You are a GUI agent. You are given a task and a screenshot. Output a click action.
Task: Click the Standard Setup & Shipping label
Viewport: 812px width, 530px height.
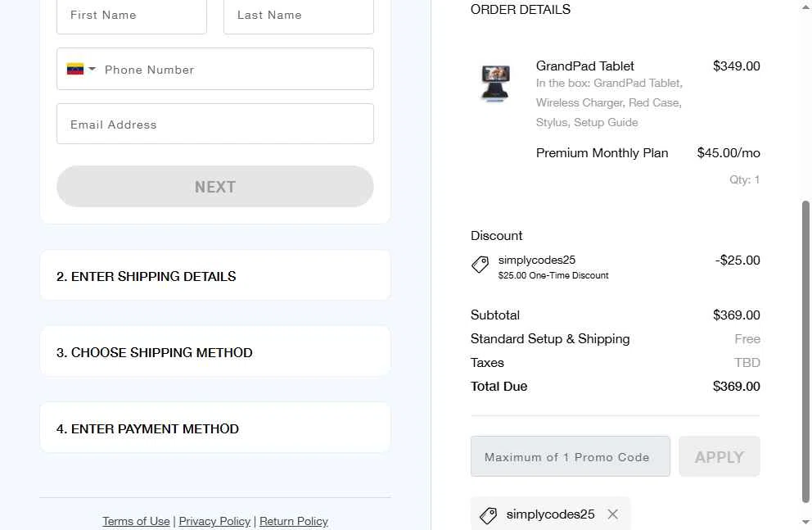click(x=550, y=339)
